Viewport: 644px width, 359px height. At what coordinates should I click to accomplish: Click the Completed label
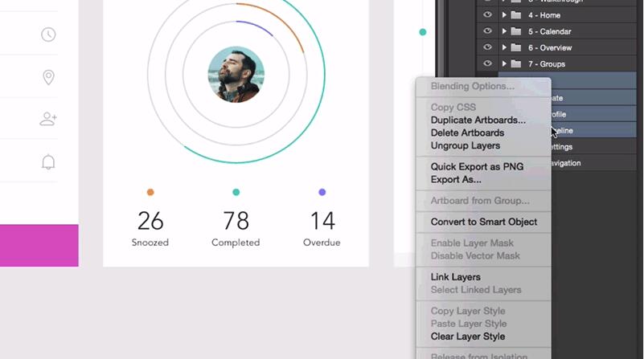click(x=236, y=243)
